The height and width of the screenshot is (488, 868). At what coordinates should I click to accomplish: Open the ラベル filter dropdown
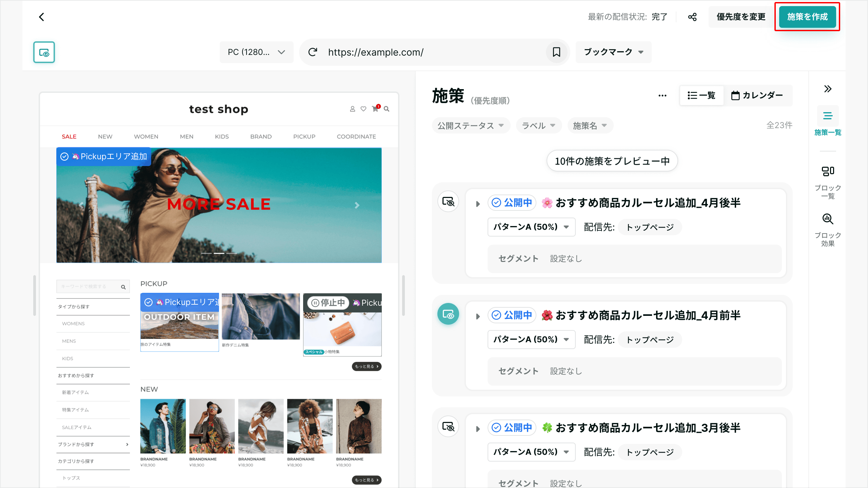tap(539, 126)
